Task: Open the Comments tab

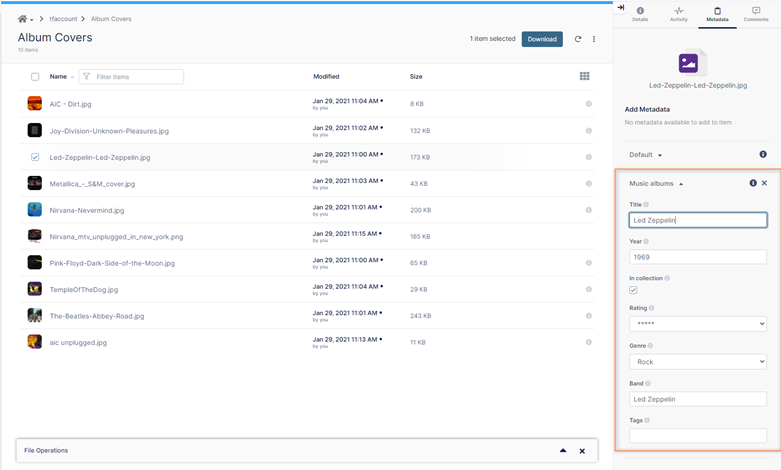Action: tap(756, 14)
